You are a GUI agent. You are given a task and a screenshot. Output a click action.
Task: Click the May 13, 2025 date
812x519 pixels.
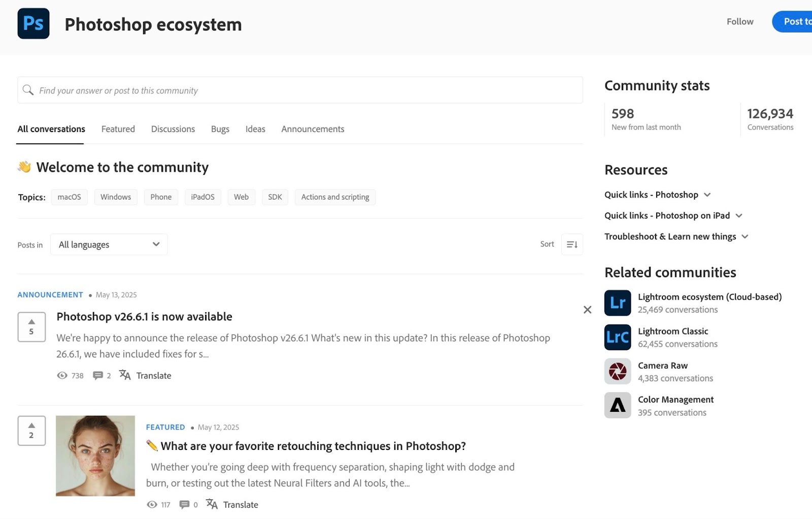(116, 295)
